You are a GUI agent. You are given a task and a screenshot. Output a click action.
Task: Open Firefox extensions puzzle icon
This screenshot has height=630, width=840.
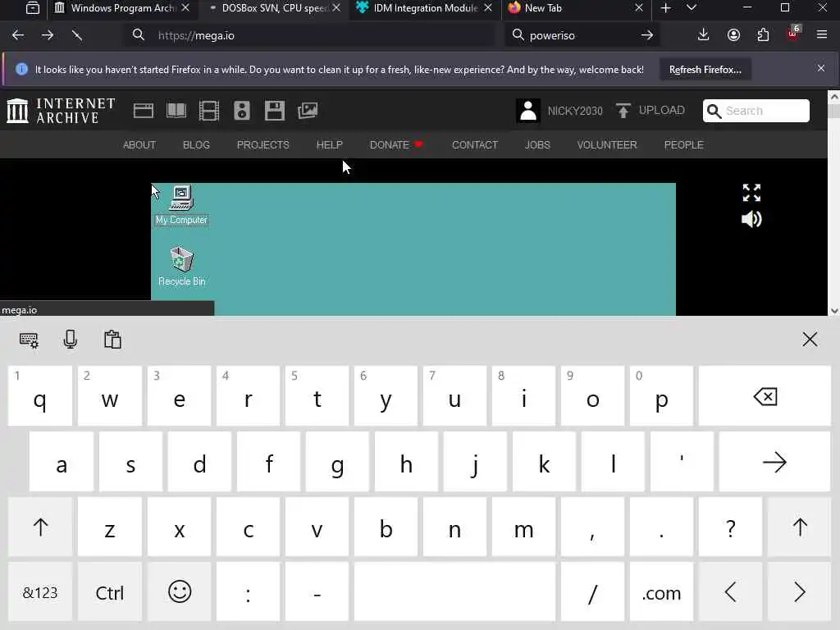point(763,35)
